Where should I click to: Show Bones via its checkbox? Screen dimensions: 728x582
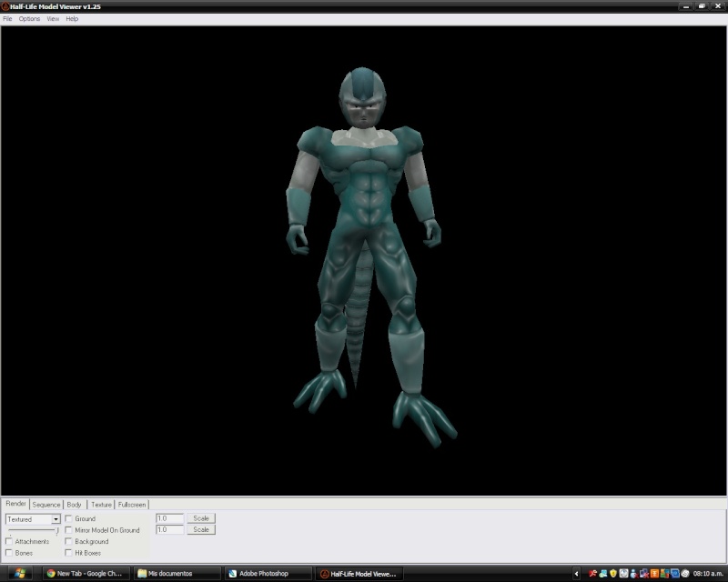(x=9, y=553)
